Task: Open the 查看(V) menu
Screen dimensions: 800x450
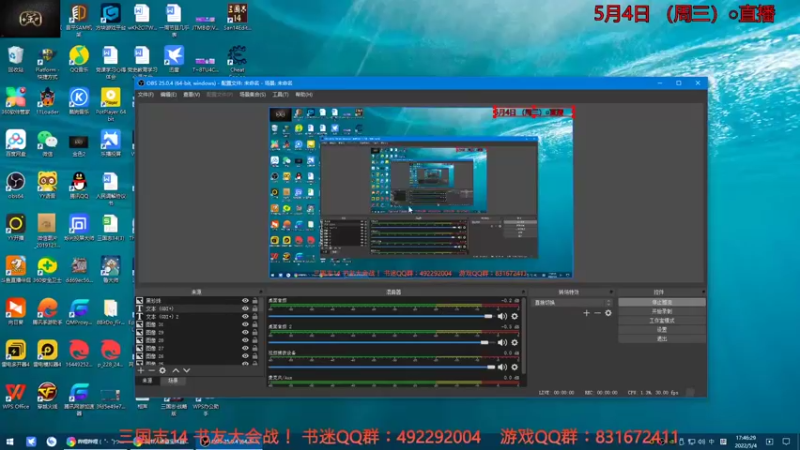Action: [x=191, y=94]
